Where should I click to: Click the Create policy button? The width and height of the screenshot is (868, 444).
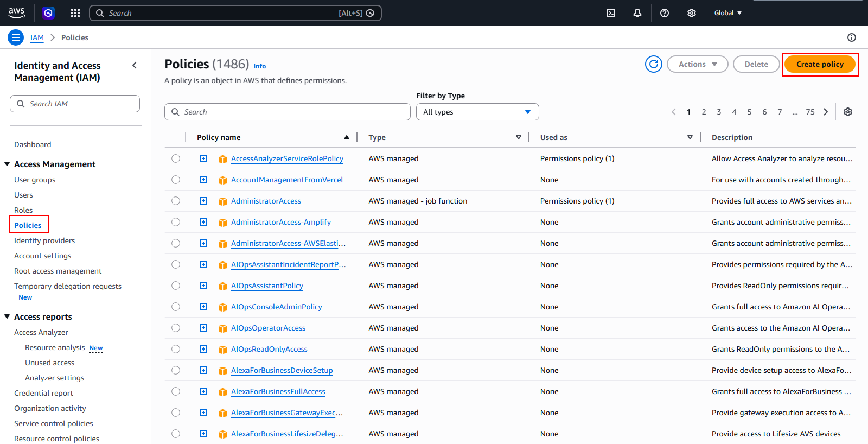pos(820,64)
